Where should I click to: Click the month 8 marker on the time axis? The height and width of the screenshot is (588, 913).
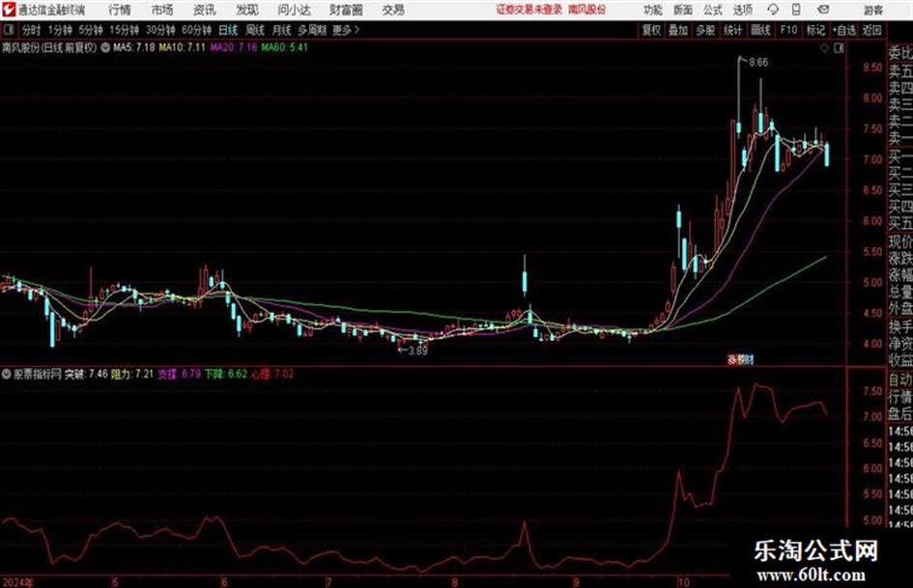(x=455, y=582)
